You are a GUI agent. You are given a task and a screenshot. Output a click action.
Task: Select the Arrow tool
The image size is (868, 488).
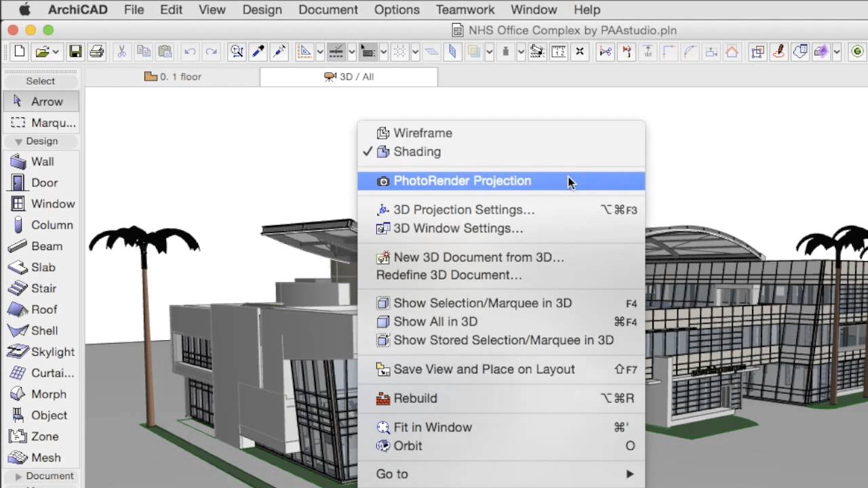click(41, 102)
